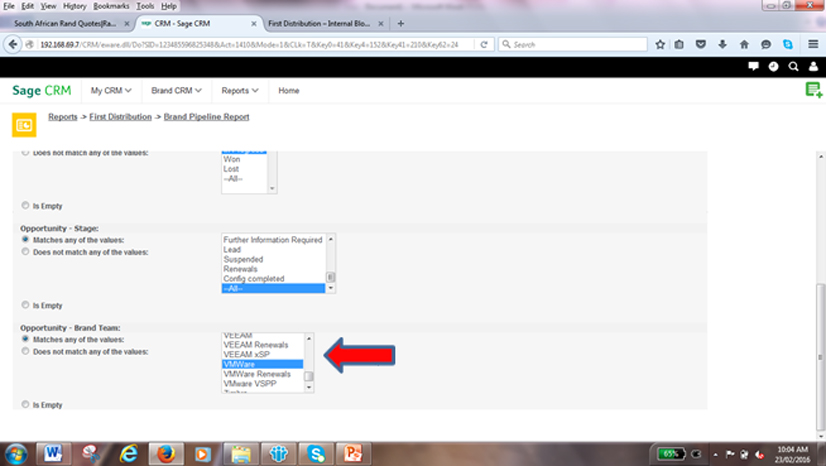The height and width of the screenshot is (466, 826).
Task: Switch to First Distribution Internal Blog tab
Action: click(x=319, y=24)
